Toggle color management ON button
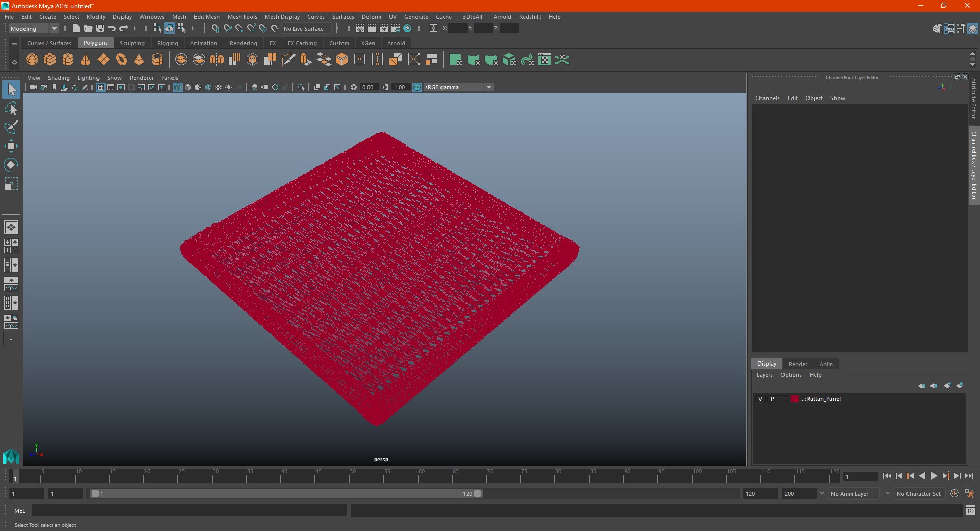This screenshot has height=531, width=980. coord(417,87)
